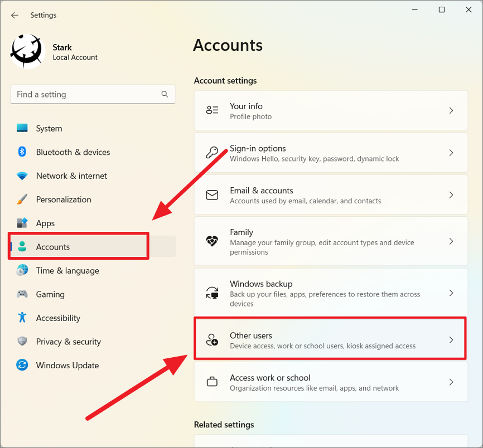Open the Apps category
483x448 pixels.
(93, 223)
